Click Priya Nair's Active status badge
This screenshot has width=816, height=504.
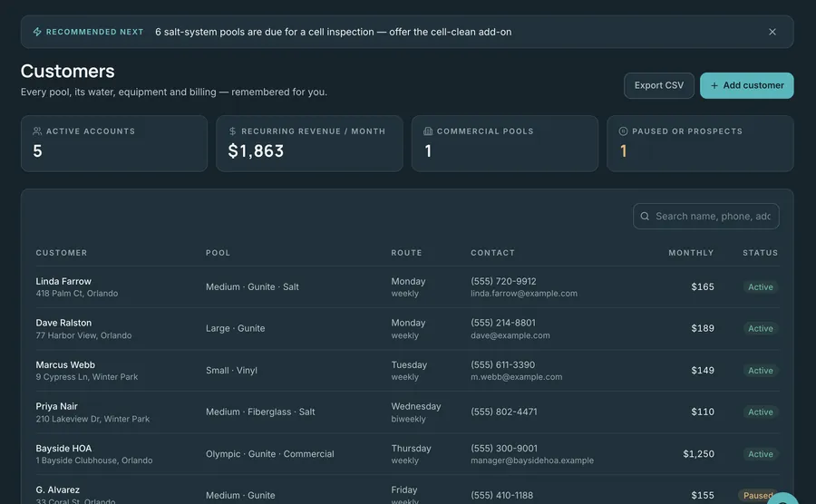tap(761, 412)
